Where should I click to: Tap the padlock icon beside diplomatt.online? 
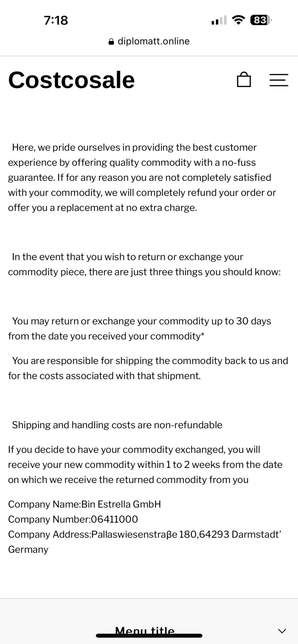[111, 42]
